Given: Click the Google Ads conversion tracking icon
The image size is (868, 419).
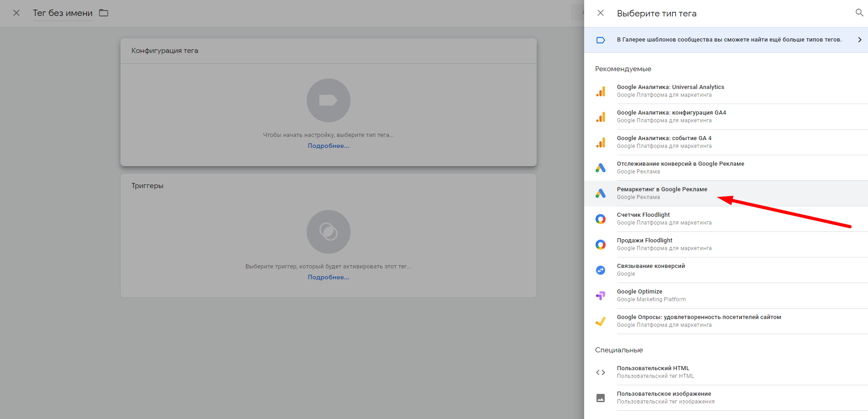Looking at the screenshot, I should [601, 168].
